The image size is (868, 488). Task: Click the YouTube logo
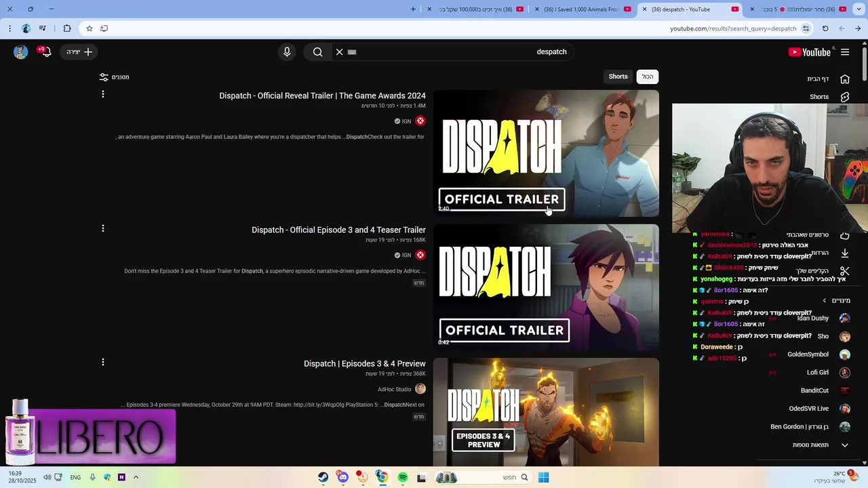point(809,52)
